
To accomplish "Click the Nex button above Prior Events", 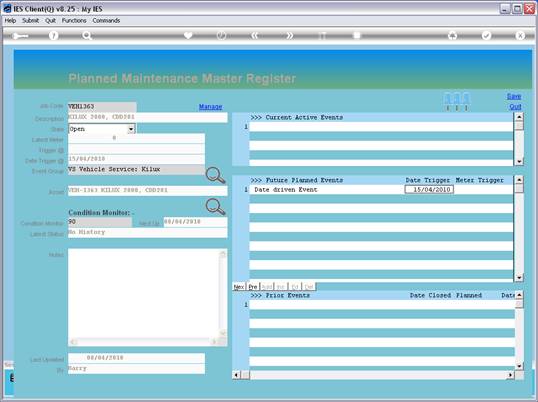I will [x=239, y=287].
